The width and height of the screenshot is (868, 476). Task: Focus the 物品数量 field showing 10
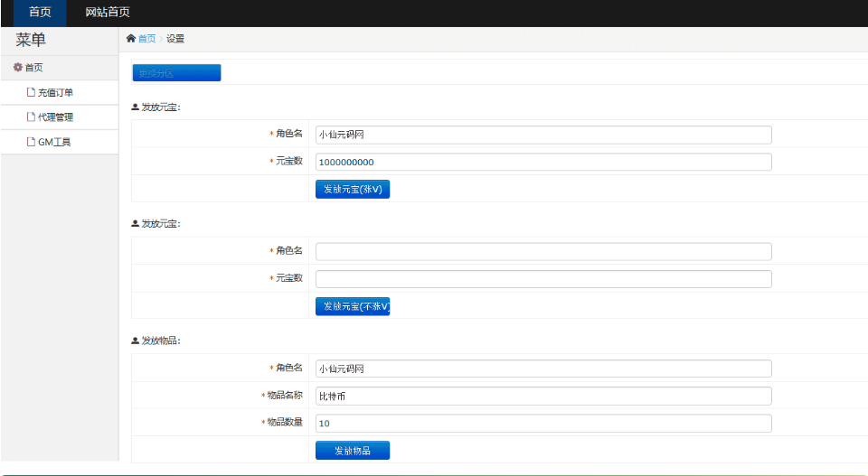[543, 423]
